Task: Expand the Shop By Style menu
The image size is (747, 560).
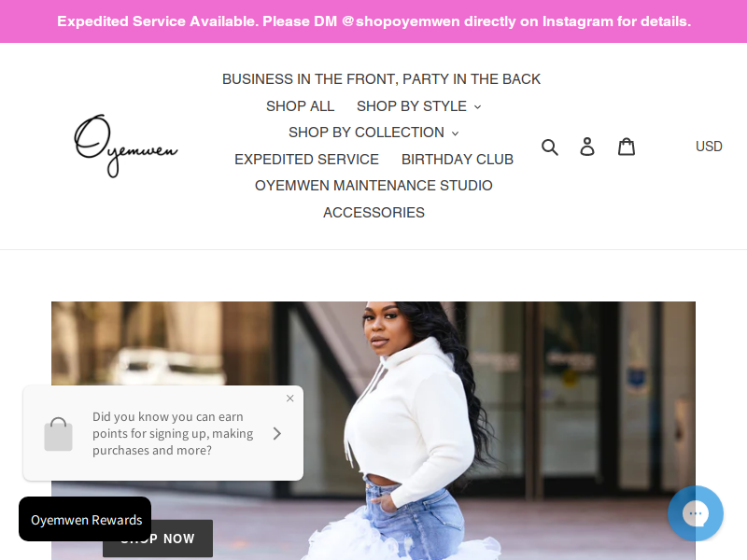Action: click(418, 106)
